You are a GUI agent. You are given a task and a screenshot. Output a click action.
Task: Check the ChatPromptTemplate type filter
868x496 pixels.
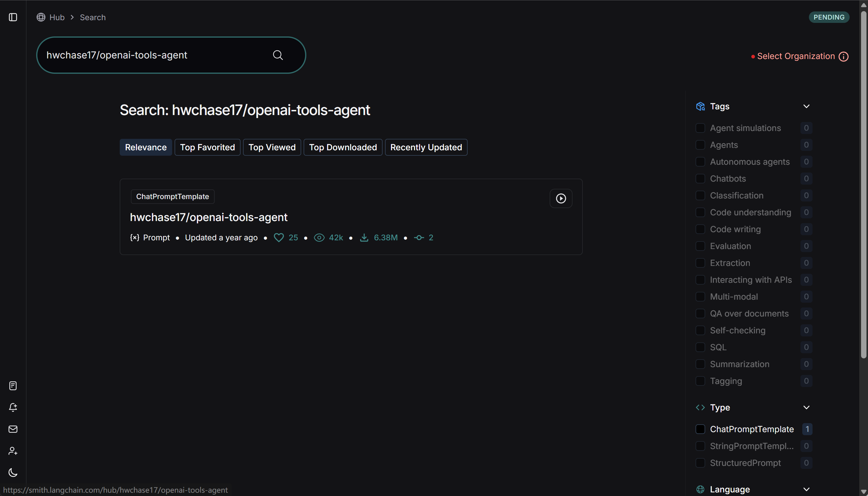tap(700, 429)
